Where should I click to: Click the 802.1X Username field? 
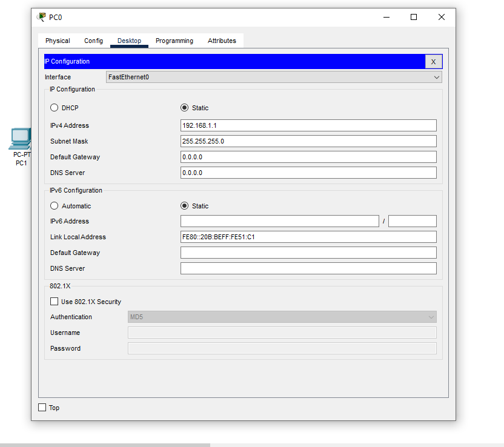point(282,333)
